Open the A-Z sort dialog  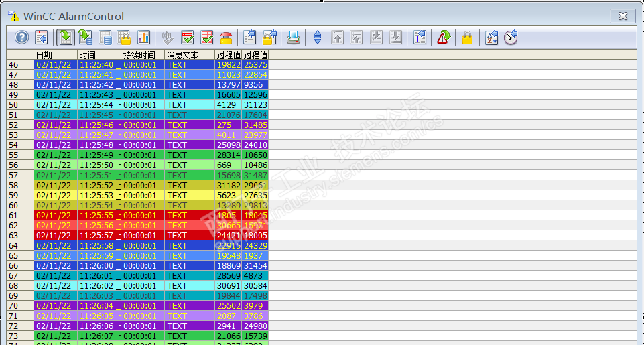click(x=491, y=38)
